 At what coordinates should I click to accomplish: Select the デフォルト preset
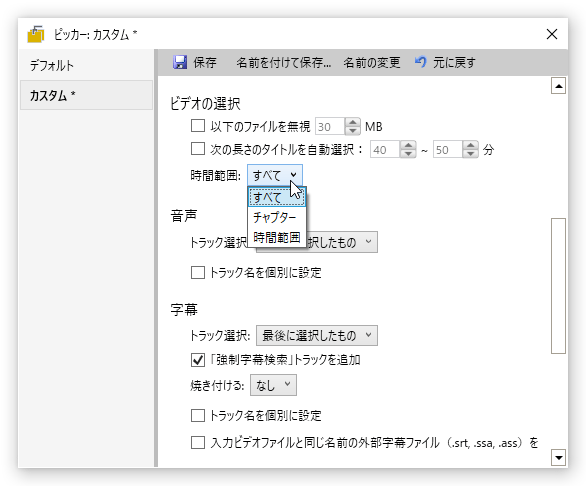87,65
